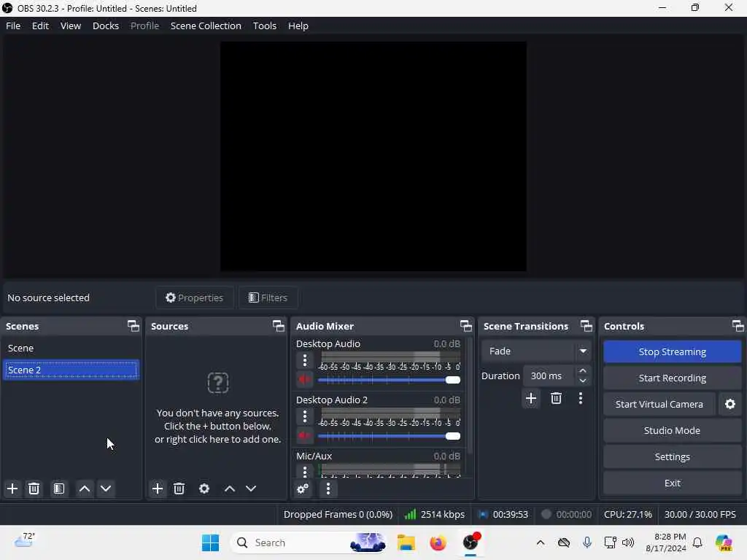
Task: Add a new scene with the plus icon
Action: [12, 489]
